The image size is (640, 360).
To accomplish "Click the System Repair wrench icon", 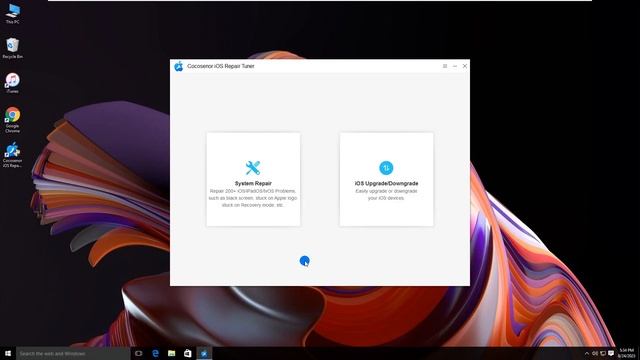I will click(x=253, y=168).
